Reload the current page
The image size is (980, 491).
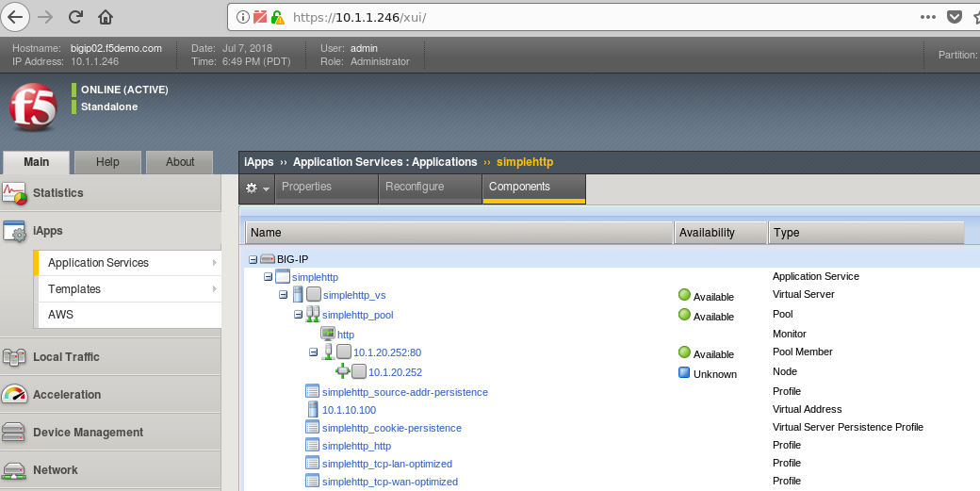tap(75, 17)
